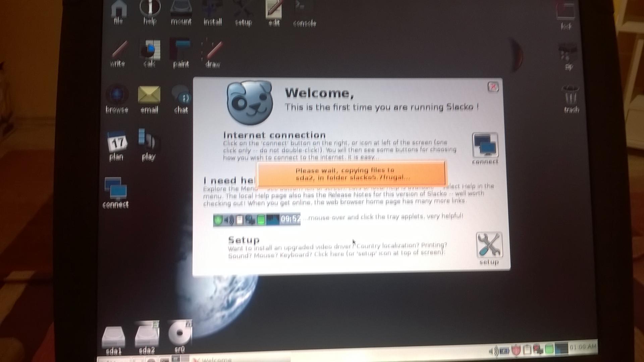
Task: Click the lock desktop icon
Action: pos(566,16)
